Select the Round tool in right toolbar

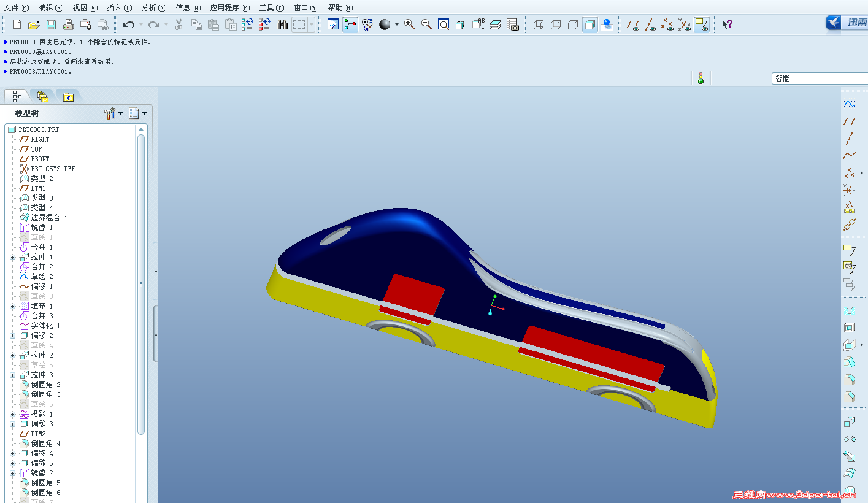[x=849, y=380]
